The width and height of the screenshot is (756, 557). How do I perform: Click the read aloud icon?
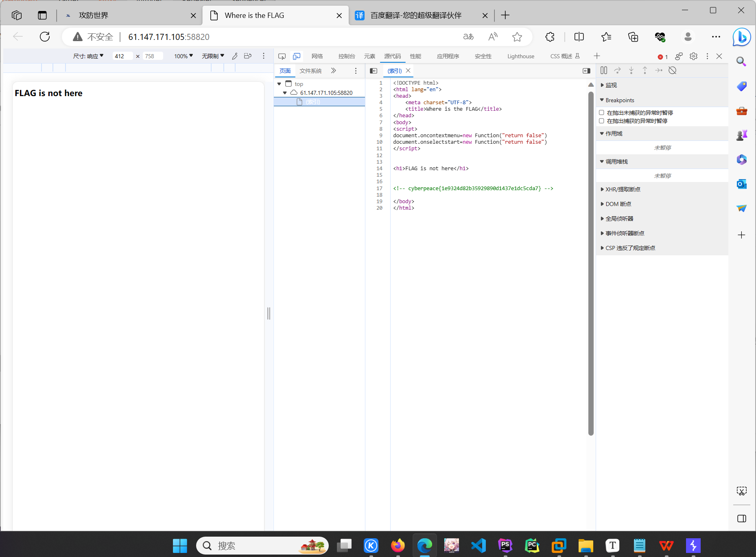(493, 37)
